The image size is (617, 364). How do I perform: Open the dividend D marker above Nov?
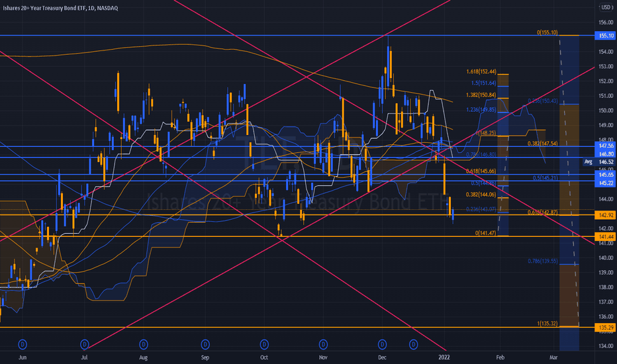click(x=323, y=345)
